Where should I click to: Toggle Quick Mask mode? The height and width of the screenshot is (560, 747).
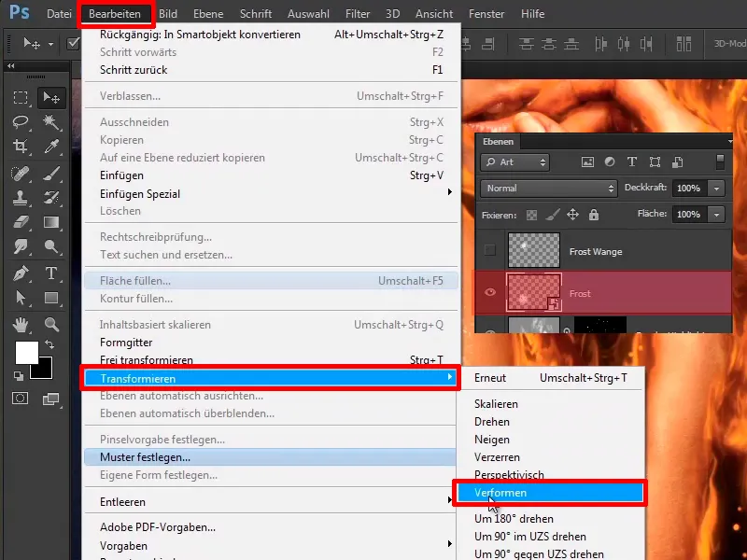coord(20,399)
